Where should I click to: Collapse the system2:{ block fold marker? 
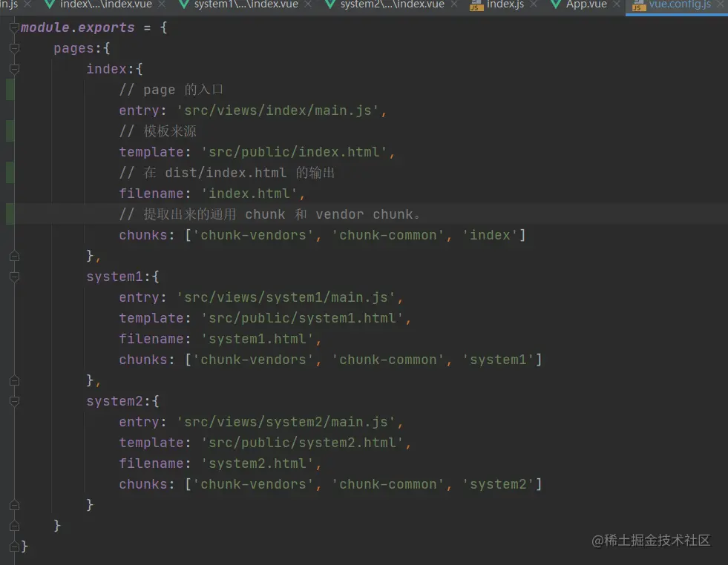14,401
